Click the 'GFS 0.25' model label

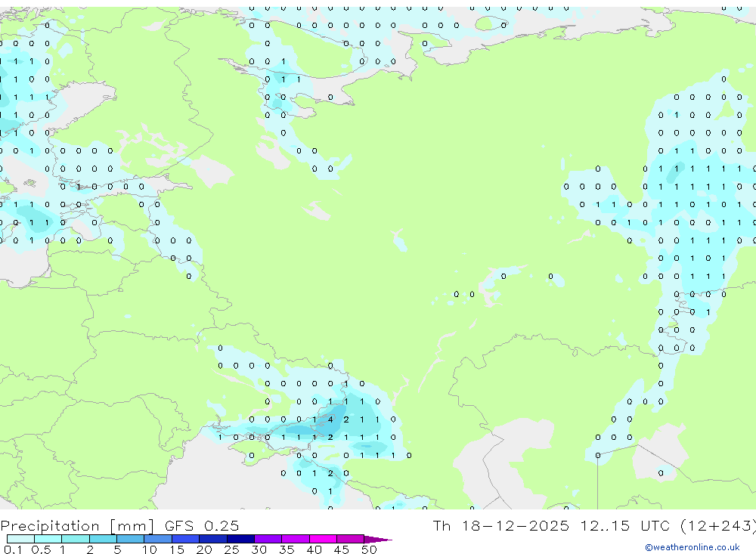click(x=202, y=526)
